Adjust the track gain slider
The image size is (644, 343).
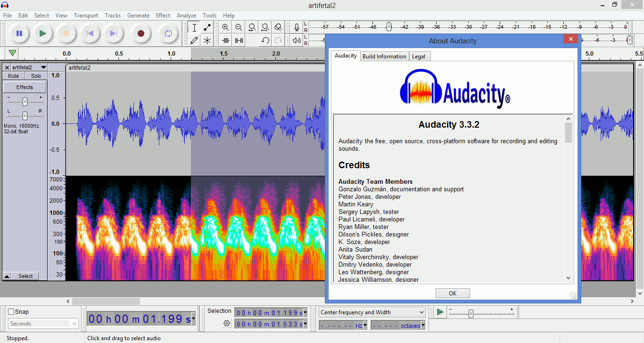[x=25, y=101]
